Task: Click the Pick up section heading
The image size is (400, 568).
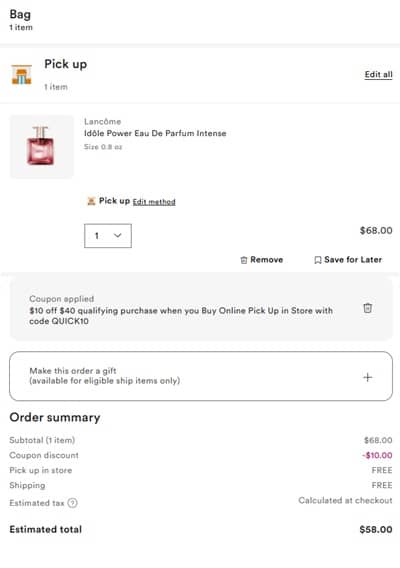Action: pyautogui.click(x=66, y=64)
